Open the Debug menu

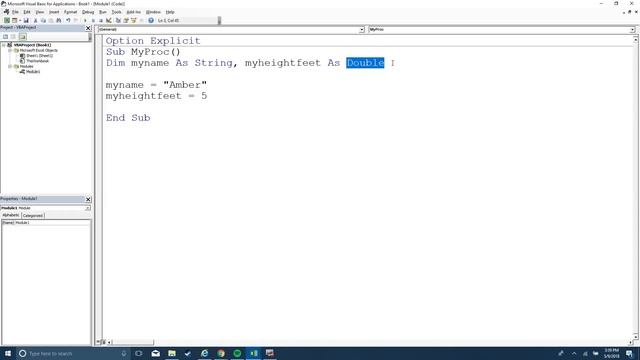pos(88,12)
